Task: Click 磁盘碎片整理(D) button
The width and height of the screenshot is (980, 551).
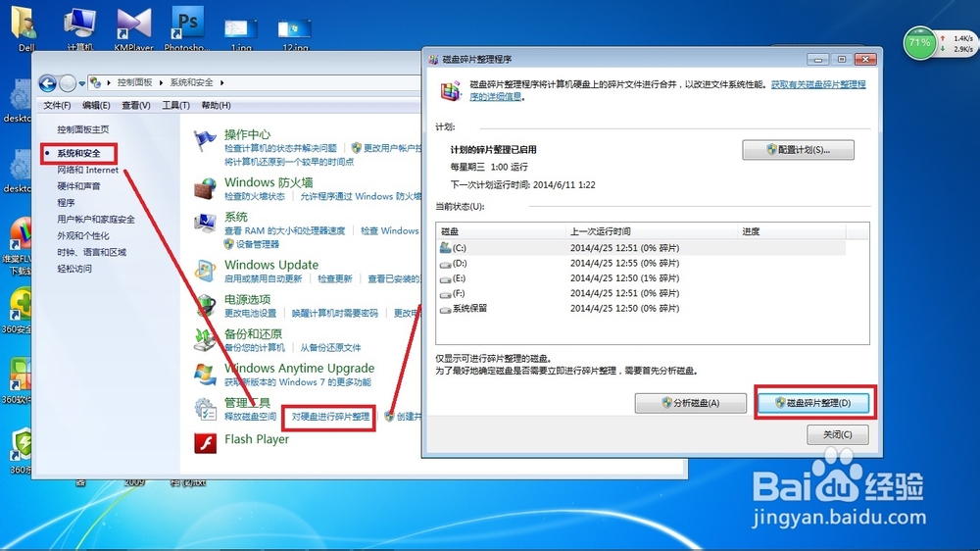Action: (813, 403)
